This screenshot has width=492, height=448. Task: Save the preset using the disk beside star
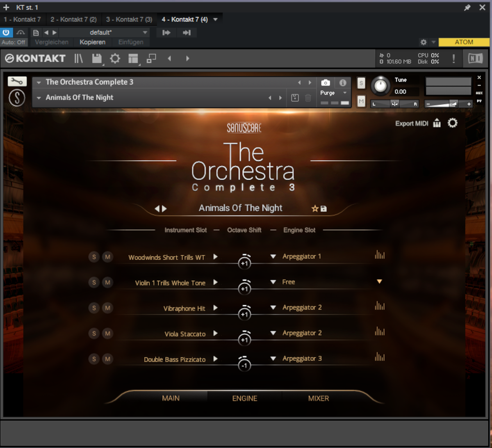click(x=323, y=209)
